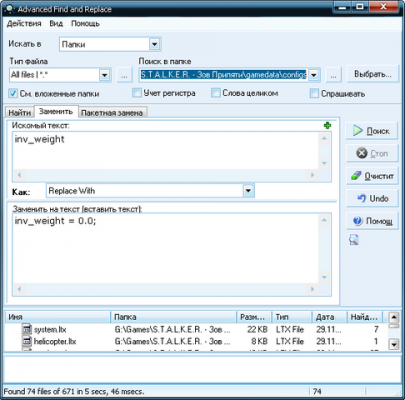
Task: Open the Действия menu
Action: 24,24
